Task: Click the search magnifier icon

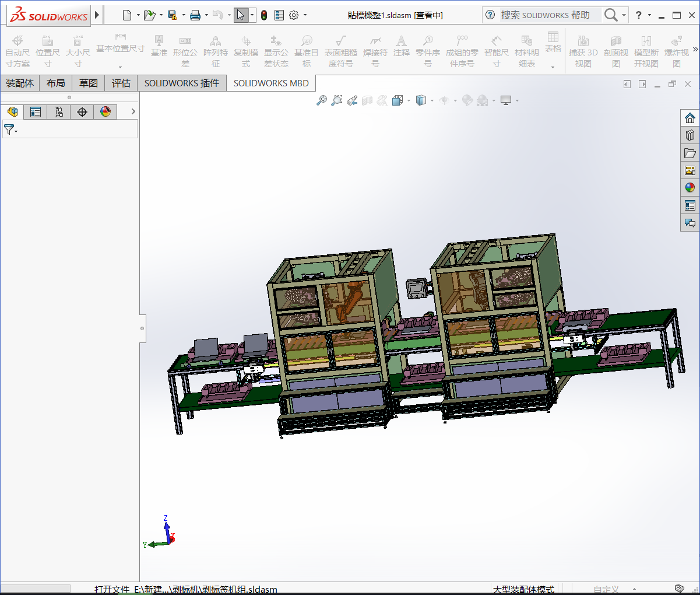Action: point(610,15)
